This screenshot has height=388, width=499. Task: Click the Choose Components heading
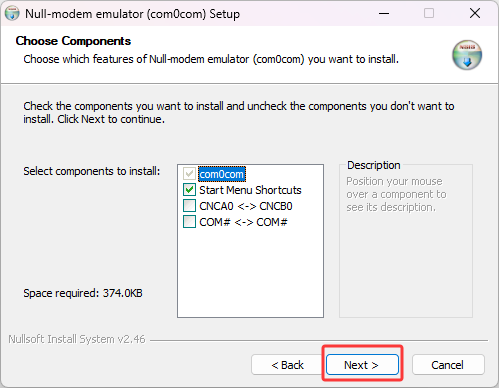[73, 41]
